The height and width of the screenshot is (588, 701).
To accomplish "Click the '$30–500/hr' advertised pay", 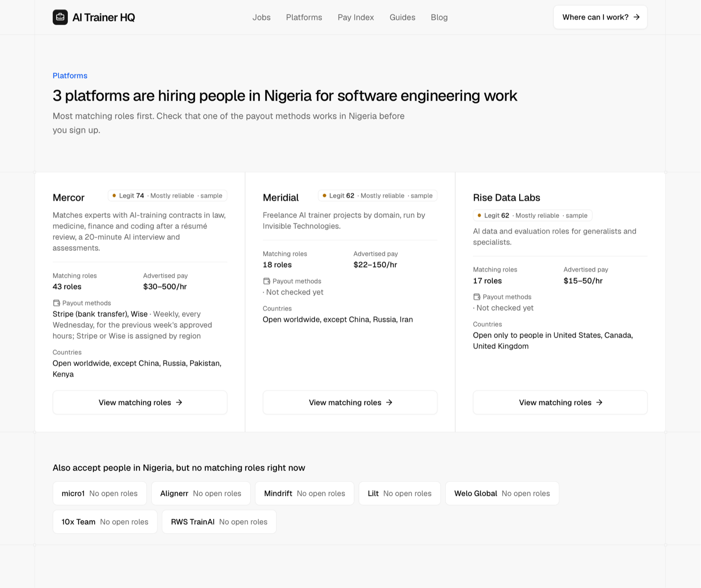I will coord(165,287).
